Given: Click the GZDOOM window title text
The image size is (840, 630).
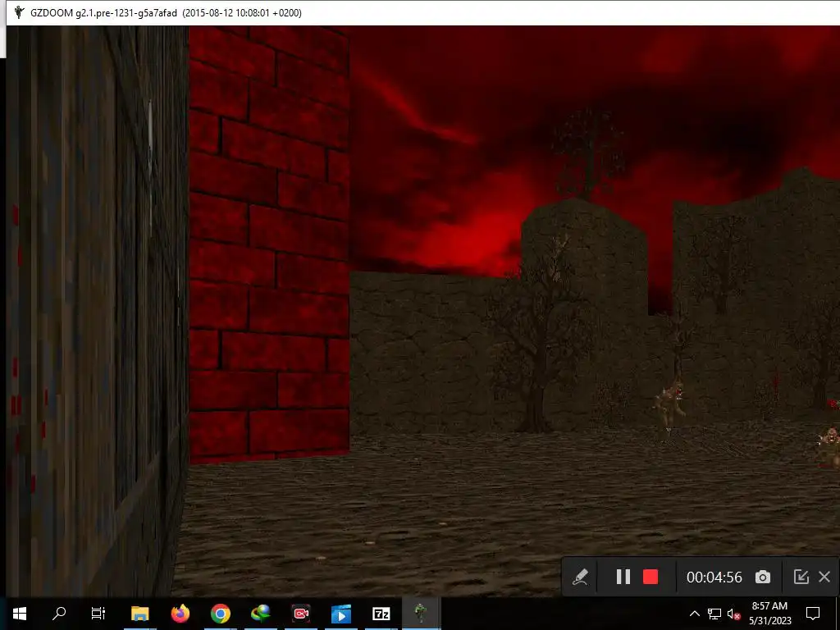Looking at the screenshot, I should [x=166, y=13].
